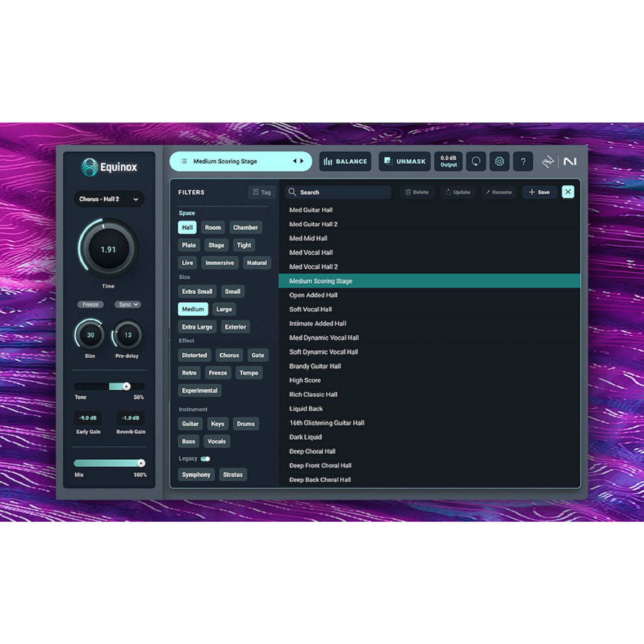
Task: Open the Equinox settings gear
Action: click(499, 161)
